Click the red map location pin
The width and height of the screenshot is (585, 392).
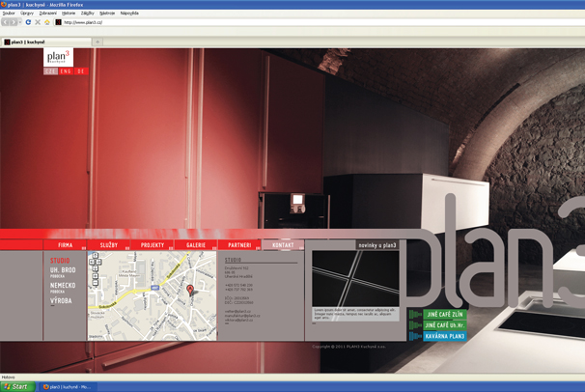click(x=190, y=290)
